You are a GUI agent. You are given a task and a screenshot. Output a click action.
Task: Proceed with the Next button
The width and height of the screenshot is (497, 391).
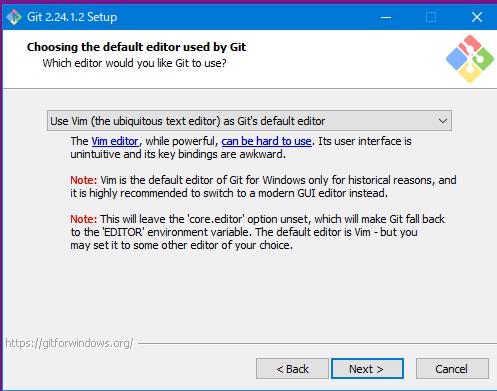(367, 369)
